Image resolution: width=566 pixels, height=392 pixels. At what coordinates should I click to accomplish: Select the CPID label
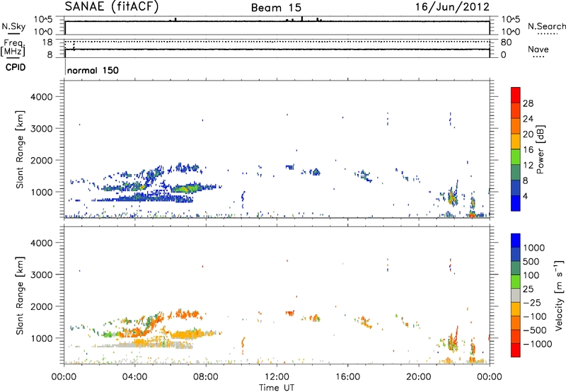16,67
